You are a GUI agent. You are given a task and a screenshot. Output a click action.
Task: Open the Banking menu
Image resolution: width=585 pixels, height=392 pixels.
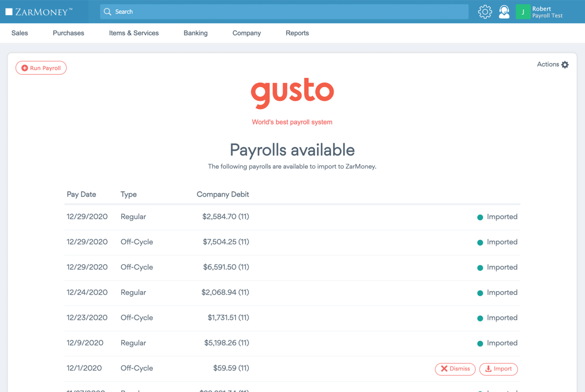click(x=196, y=33)
